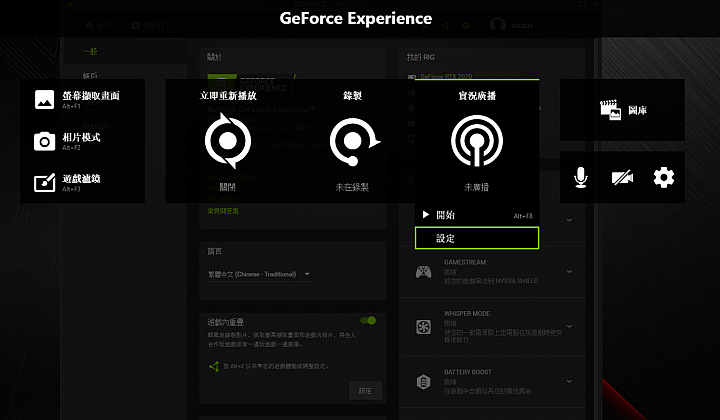Click the Whisper Mode fan icon
This screenshot has width=720, height=420.
[423, 327]
